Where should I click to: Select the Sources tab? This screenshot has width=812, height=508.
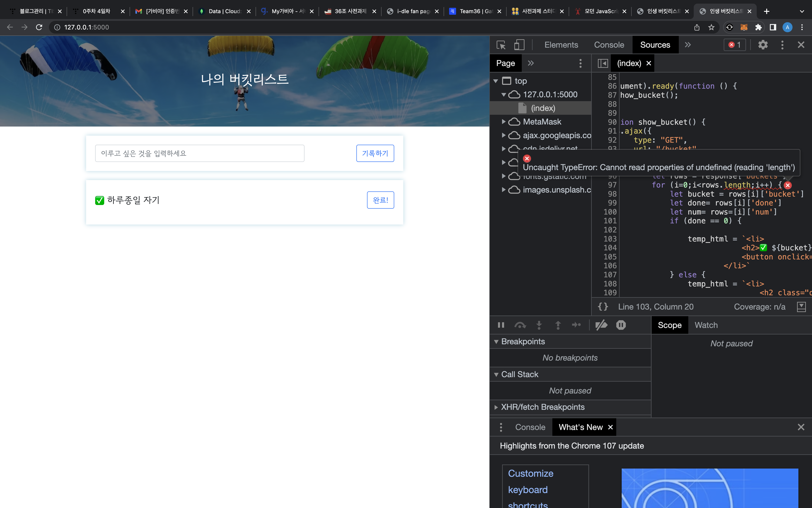655,45
